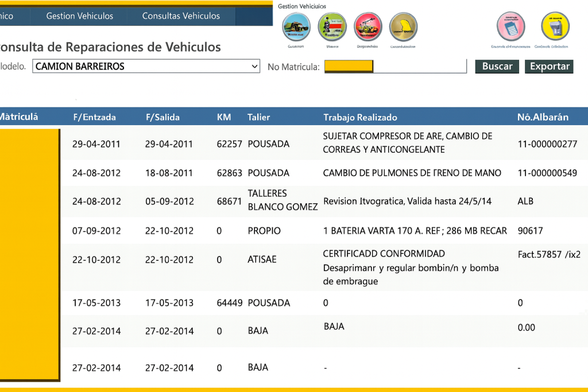Click the No Matricula input field

(x=419, y=67)
